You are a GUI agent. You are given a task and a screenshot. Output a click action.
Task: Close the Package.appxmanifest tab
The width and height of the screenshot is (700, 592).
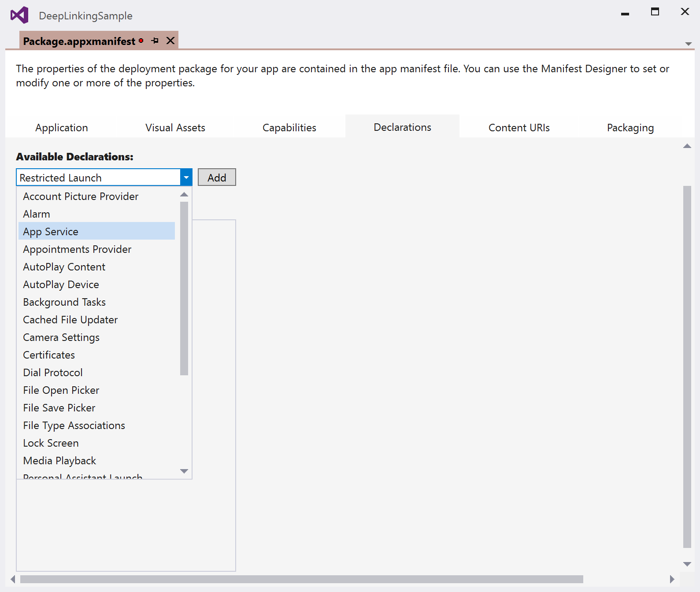tap(170, 41)
